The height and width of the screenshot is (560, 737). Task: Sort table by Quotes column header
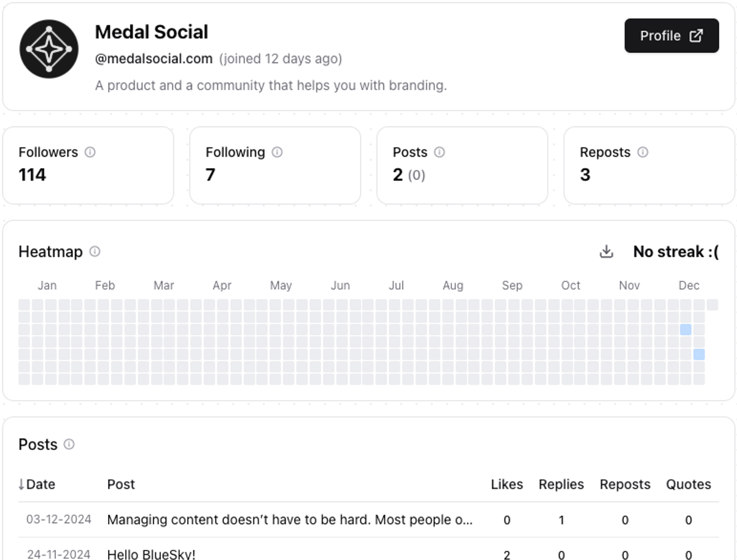pos(688,484)
